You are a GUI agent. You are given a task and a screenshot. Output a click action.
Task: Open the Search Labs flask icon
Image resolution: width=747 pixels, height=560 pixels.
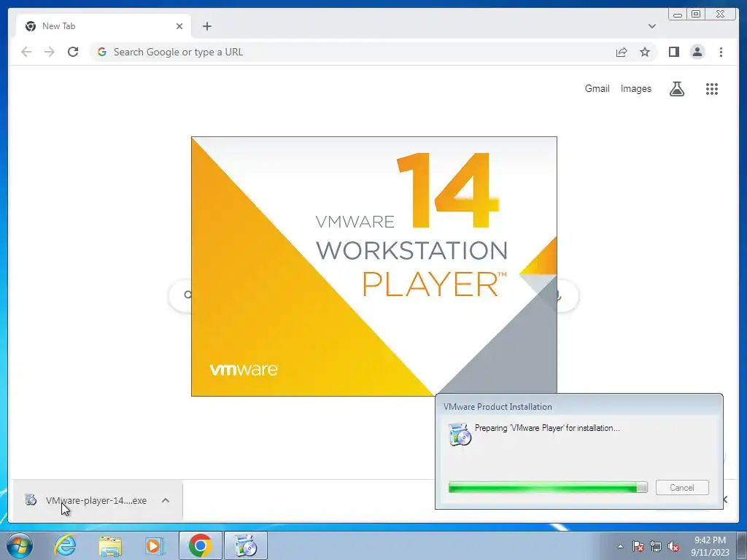pos(676,88)
